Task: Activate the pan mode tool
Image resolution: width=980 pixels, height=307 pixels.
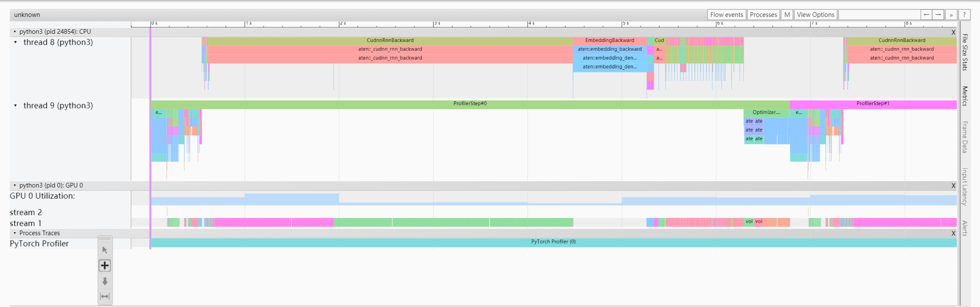Action: click(x=105, y=266)
